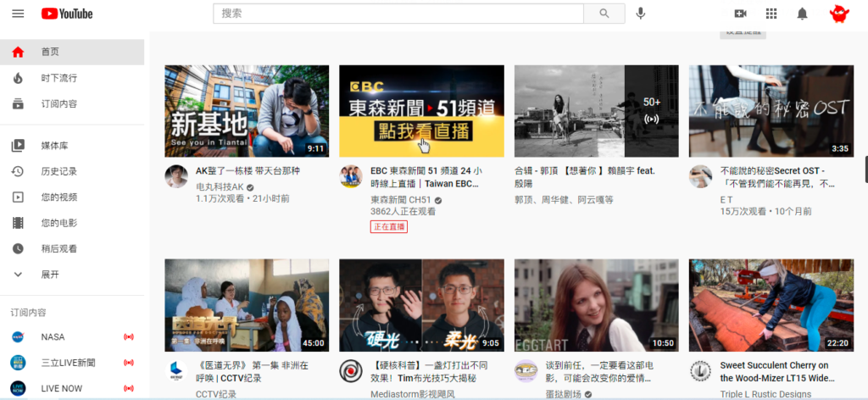Open 时下流行 trending page
Image resolution: width=868 pixels, height=400 pixels.
coord(72,78)
